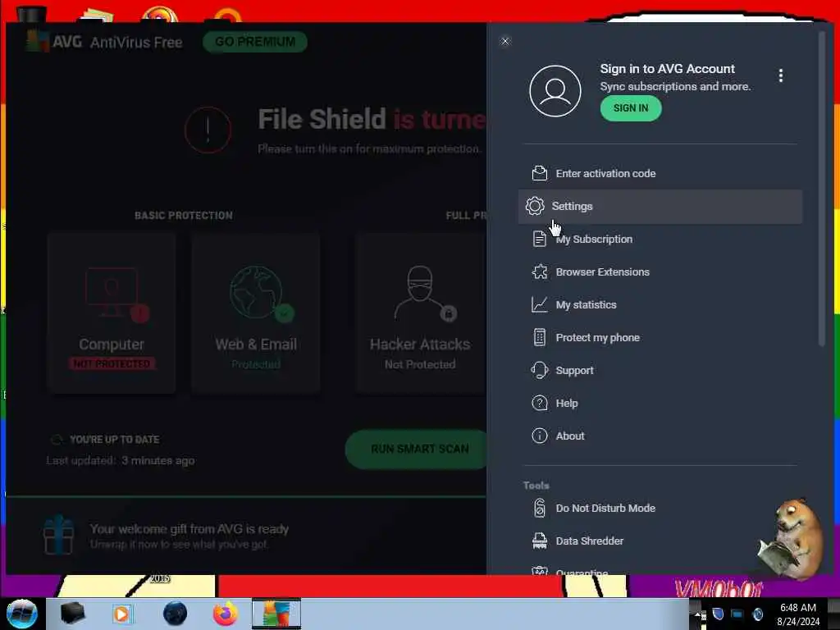The width and height of the screenshot is (840, 630).
Task: Click the black box taskbar icon
Action: point(73,614)
